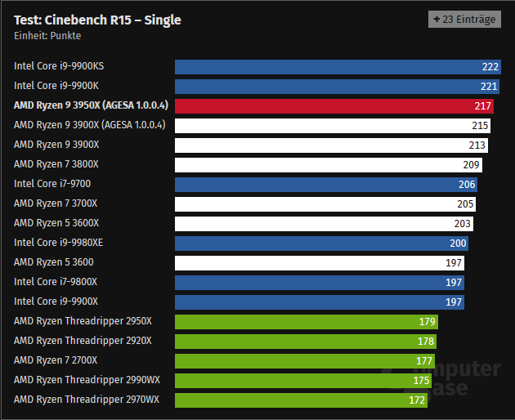Click the white Ryzen 5 3600 bar

(x=320, y=263)
